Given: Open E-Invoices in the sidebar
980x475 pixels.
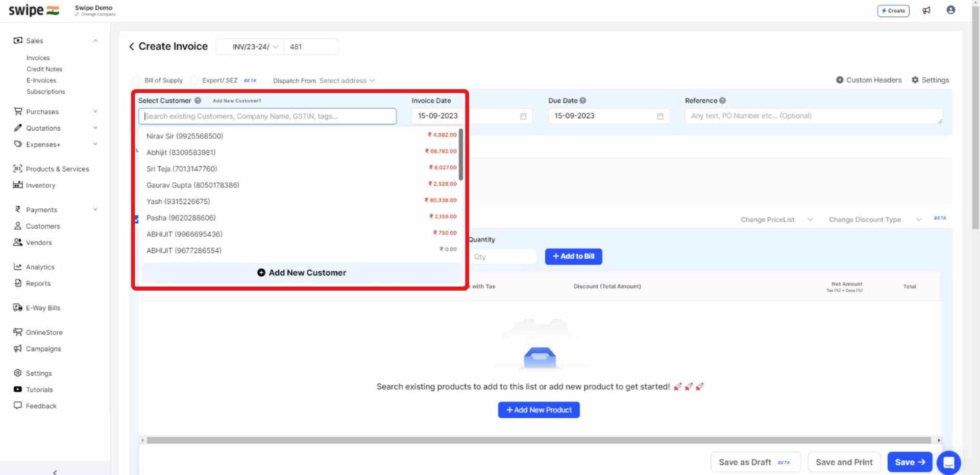Looking at the screenshot, I should coord(41,80).
